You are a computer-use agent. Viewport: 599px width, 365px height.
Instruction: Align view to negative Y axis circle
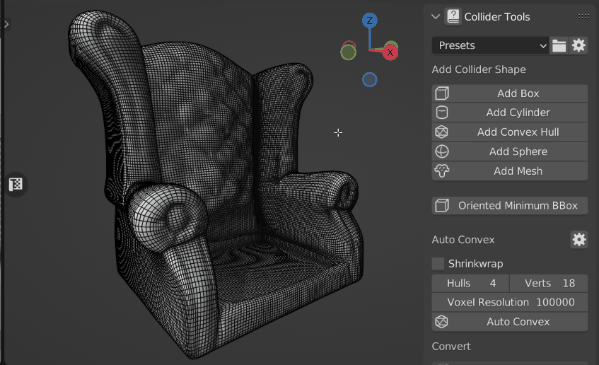(x=348, y=52)
